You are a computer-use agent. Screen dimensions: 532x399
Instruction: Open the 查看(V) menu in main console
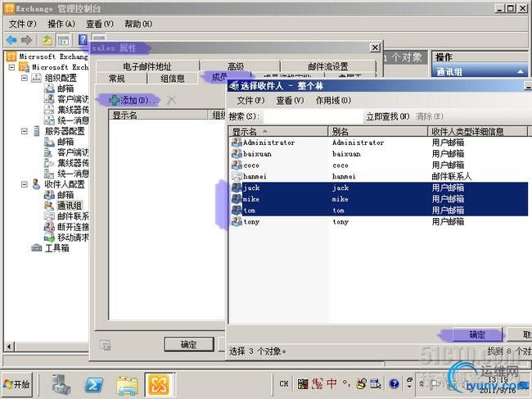pyautogui.click(x=99, y=24)
